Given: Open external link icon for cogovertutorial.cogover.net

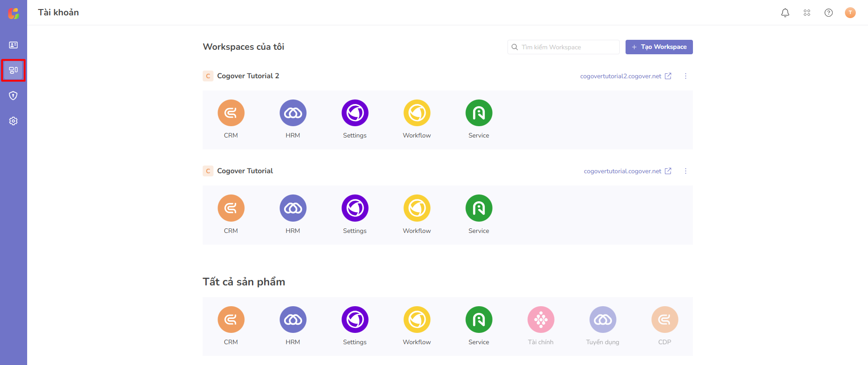Looking at the screenshot, I should pos(668,171).
